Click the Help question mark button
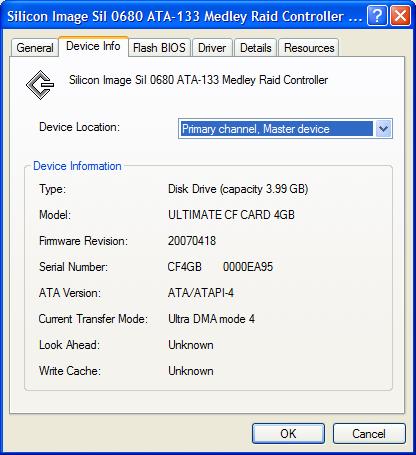416x455 pixels. click(377, 15)
